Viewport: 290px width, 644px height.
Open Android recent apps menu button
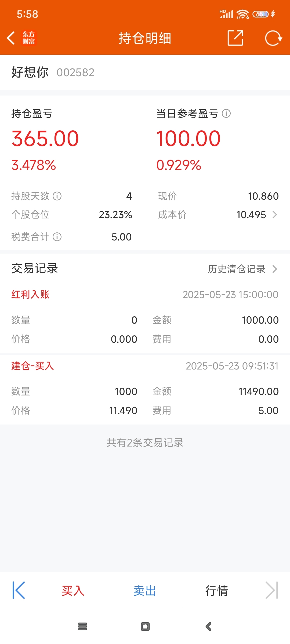(x=82, y=627)
